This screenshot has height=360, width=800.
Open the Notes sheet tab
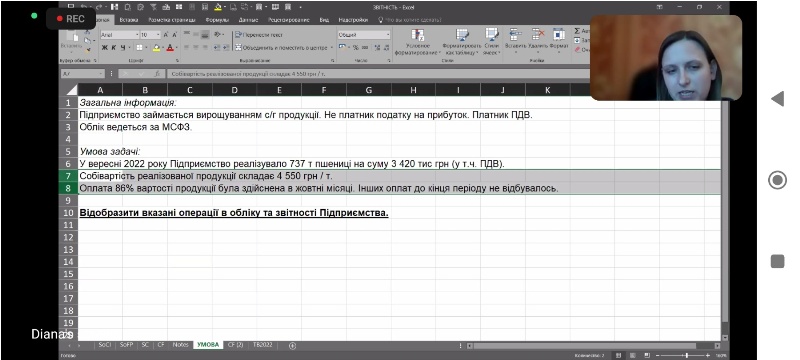[x=180, y=345]
